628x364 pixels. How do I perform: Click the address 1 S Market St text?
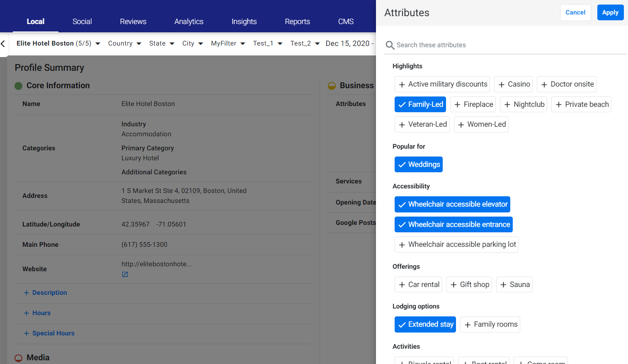pos(184,196)
